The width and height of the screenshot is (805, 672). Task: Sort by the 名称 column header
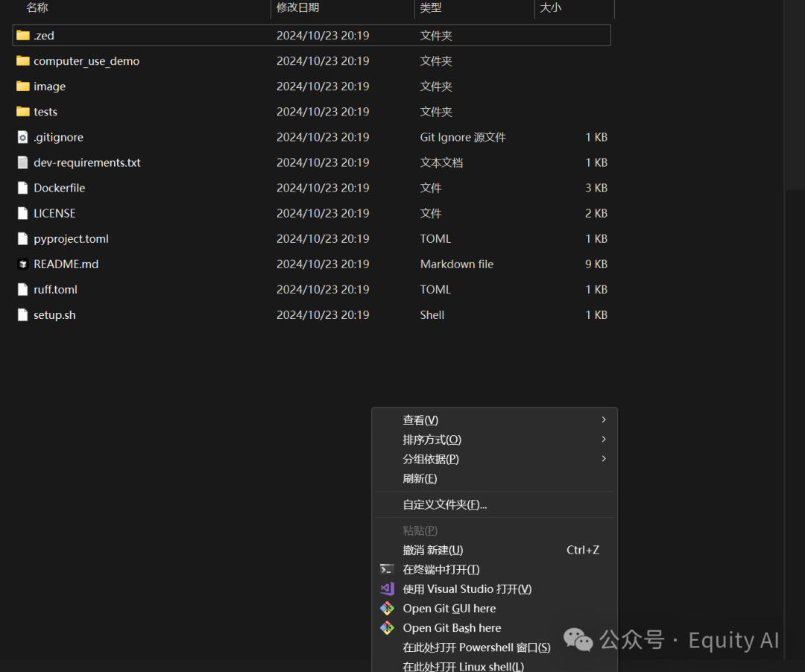[x=37, y=7]
